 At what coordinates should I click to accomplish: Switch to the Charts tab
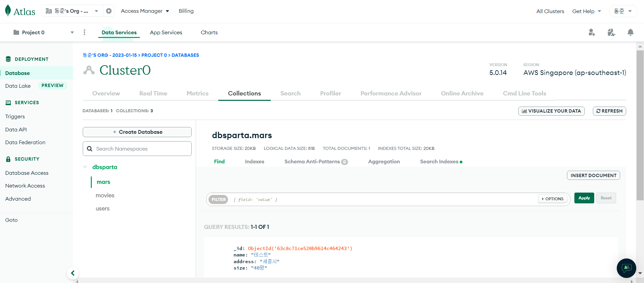pyautogui.click(x=209, y=33)
